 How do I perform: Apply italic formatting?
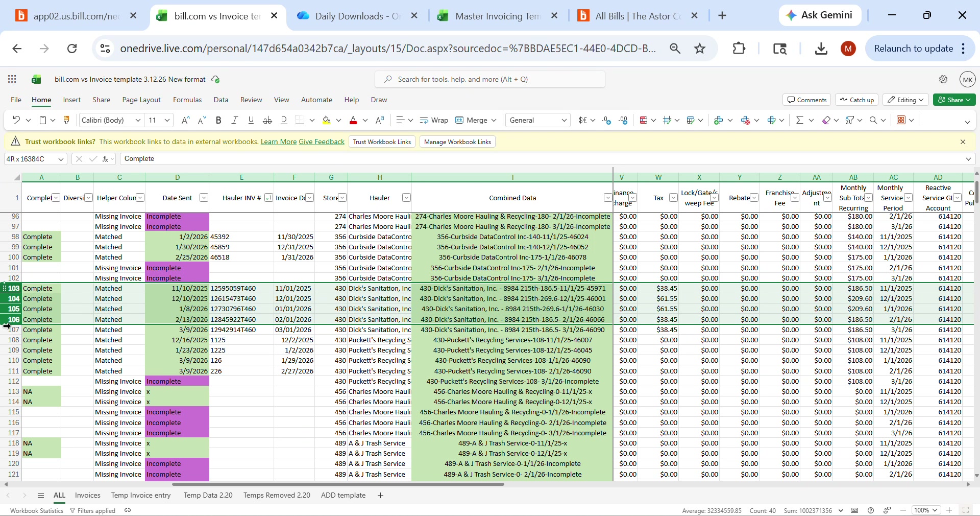point(234,120)
